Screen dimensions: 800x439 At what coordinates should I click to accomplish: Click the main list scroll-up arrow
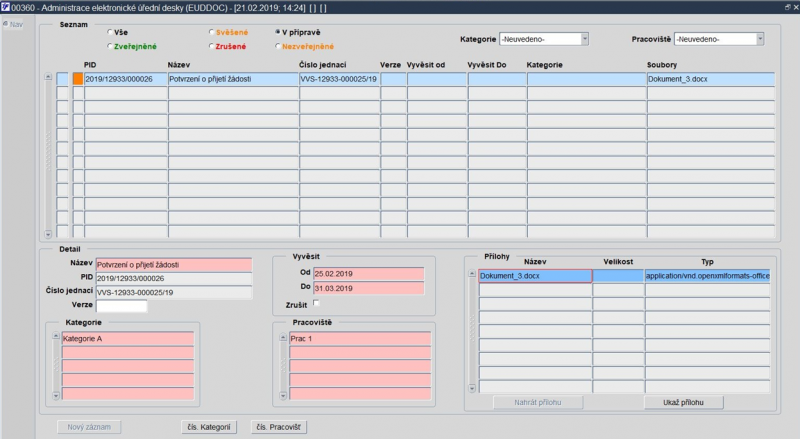(x=48, y=77)
